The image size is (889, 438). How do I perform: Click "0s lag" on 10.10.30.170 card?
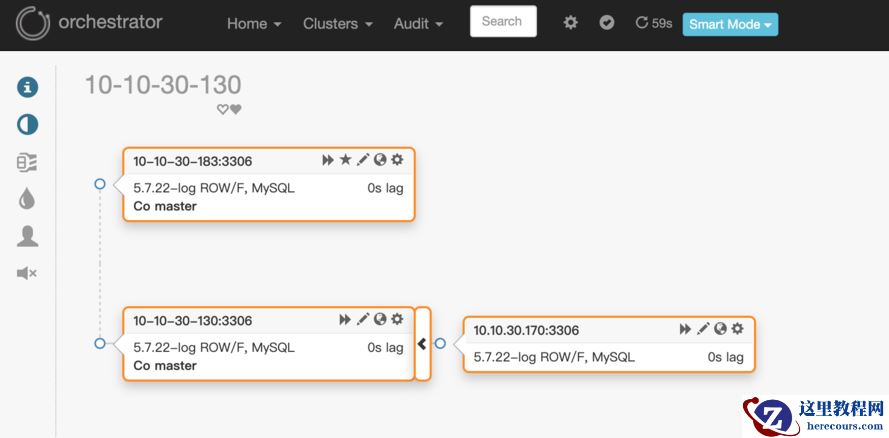click(x=726, y=357)
